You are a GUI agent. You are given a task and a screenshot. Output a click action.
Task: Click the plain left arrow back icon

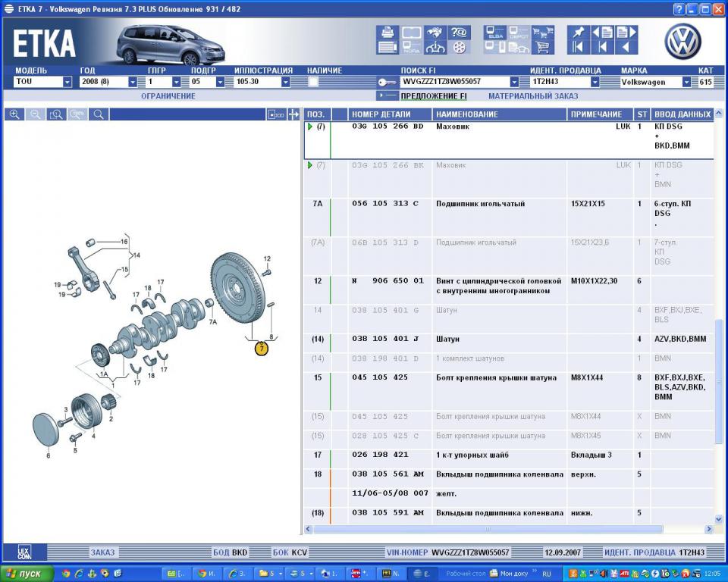pyautogui.click(x=626, y=47)
